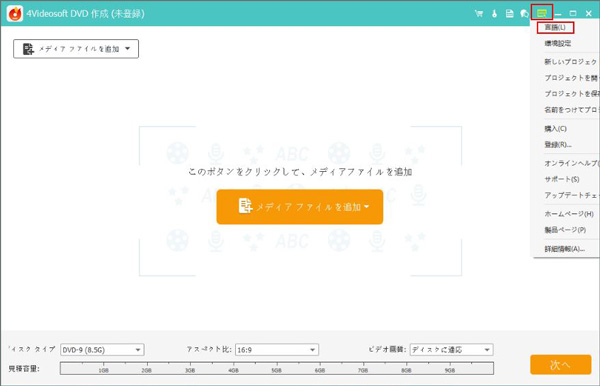Click the orange 次へ button
Viewport: 600px width, 386px height.
coord(561,365)
